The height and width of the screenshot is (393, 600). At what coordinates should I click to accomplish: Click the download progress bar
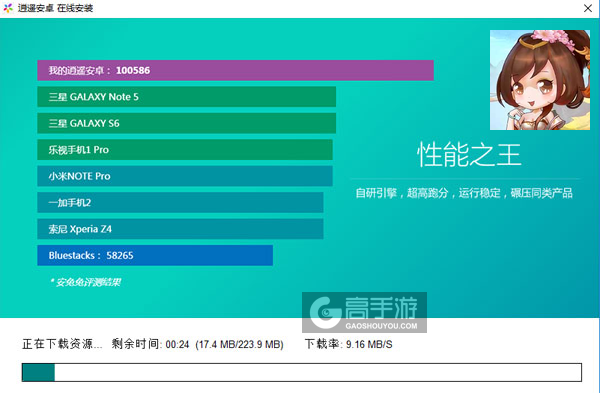(x=302, y=372)
